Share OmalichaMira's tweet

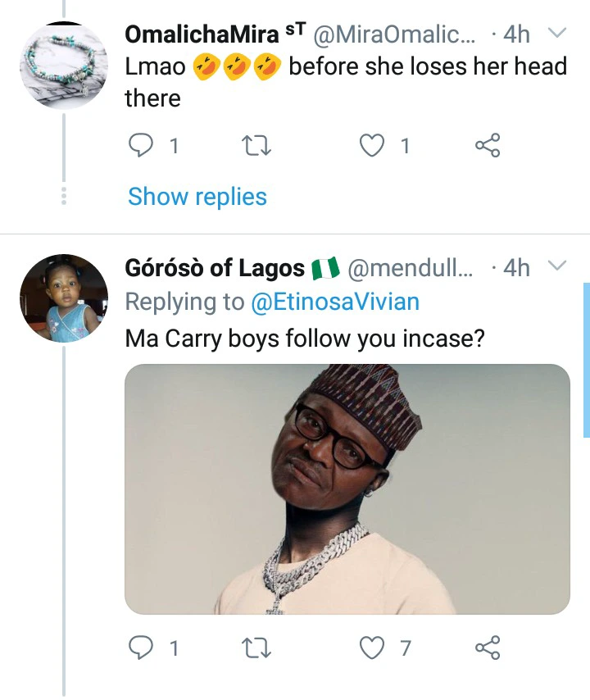(487, 146)
